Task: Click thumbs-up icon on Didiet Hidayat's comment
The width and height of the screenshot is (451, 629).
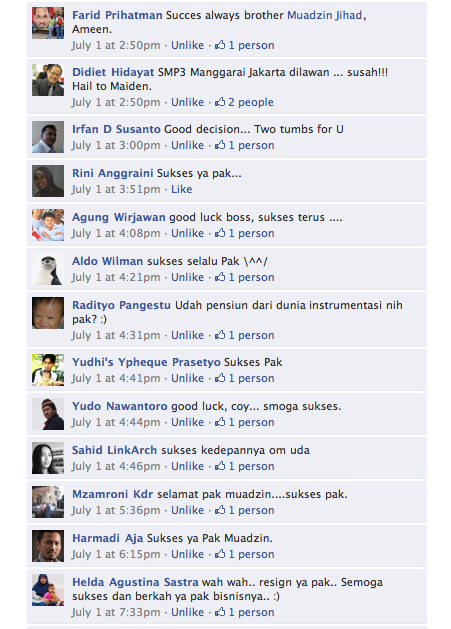Action: 220,102
